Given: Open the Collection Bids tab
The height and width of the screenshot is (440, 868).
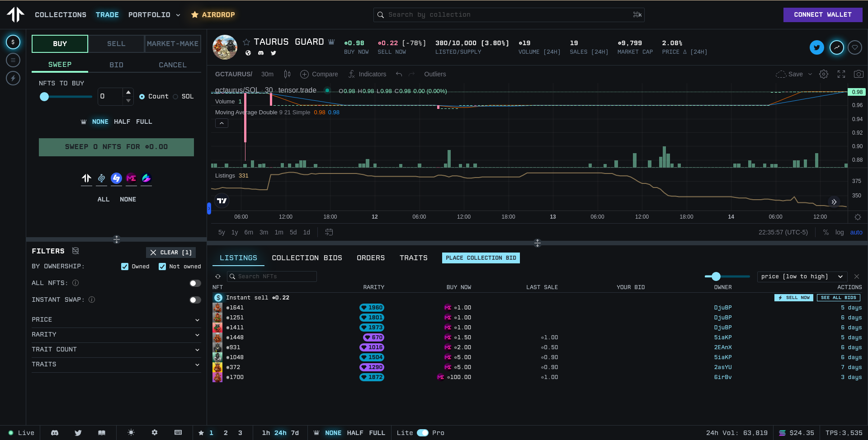Looking at the screenshot, I should (x=307, y=258).
